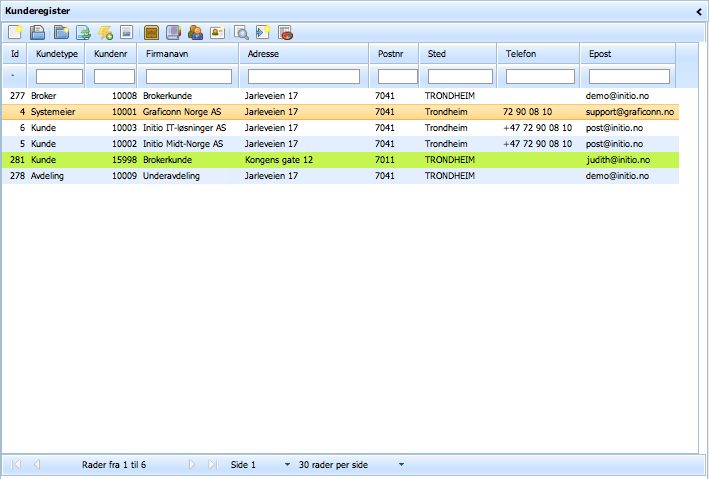
Task: Go to the next page arrow
Action: point(192,465)
